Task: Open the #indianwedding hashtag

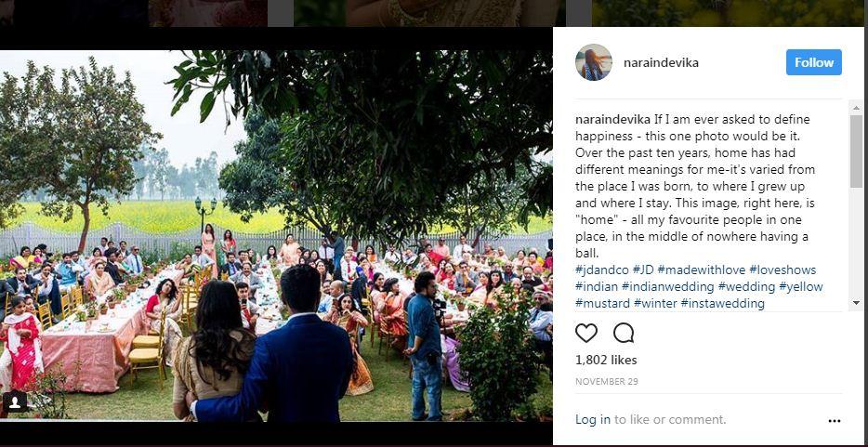Action: tap(667, 286)
